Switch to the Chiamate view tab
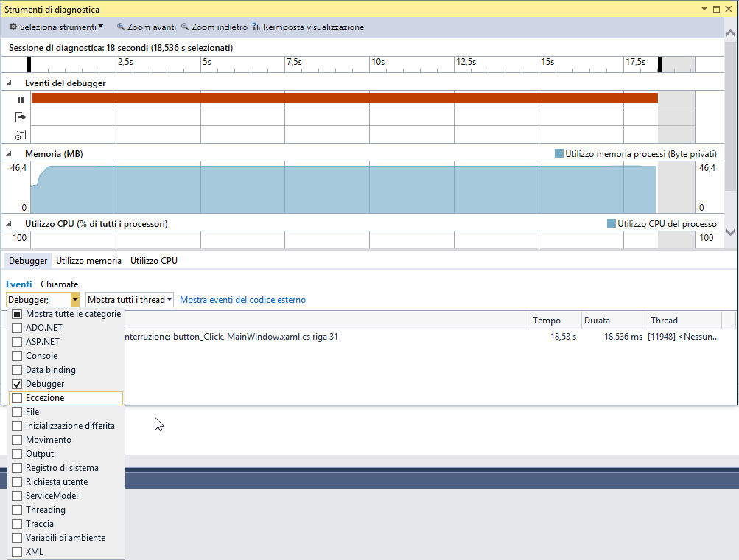739x560 pixels. point(60,284)
